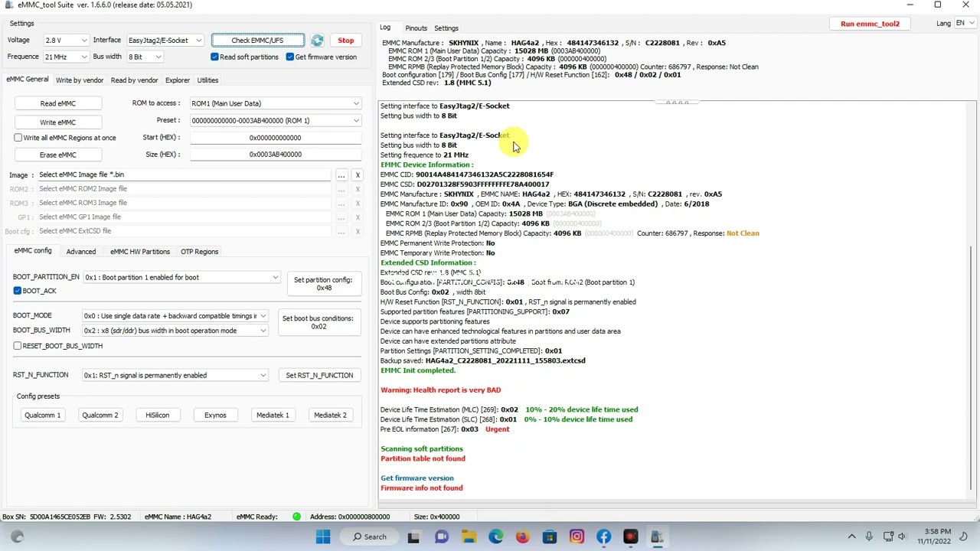Image resolution: width=980 pixels, height=551 pixels.
Task: Open BOOT_BUS_WIDTH dropdown
Action: tap(175, 331)
